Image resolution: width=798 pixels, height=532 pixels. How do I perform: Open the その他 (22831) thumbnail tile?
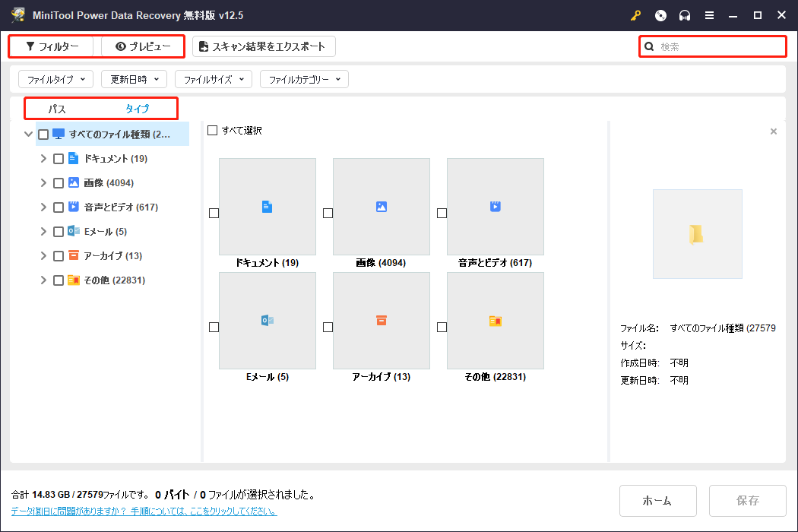pos(496,320)
